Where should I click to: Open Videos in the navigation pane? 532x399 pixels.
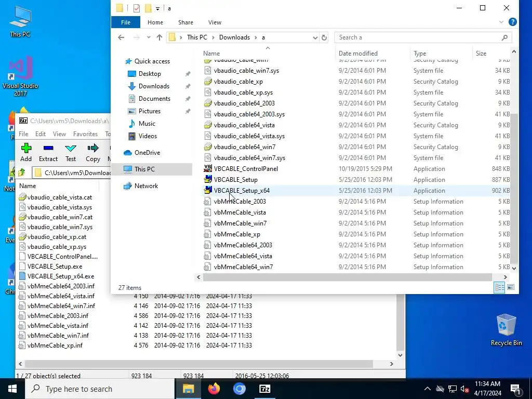tap(148, 137)
